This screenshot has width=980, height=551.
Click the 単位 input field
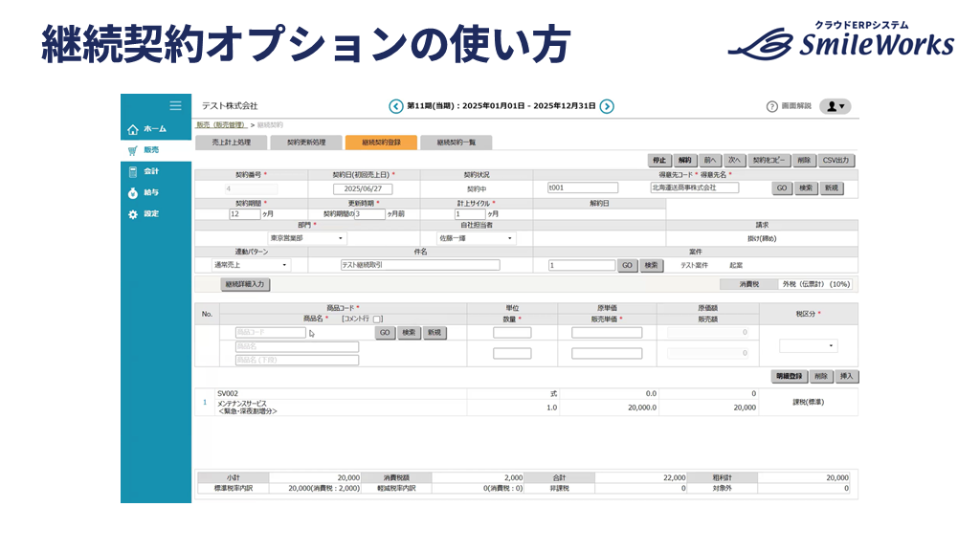pyautogui.click(x=512, y=333)
